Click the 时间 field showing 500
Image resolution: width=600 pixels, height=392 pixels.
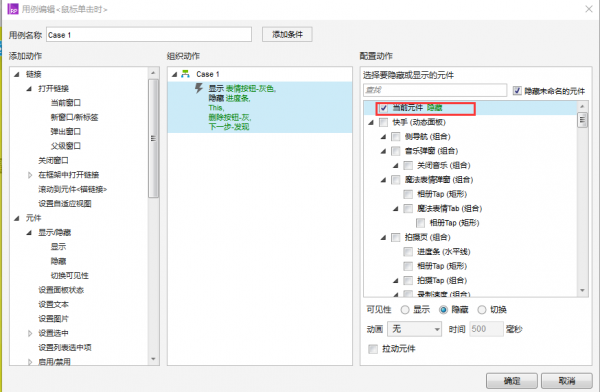(486, 329)
